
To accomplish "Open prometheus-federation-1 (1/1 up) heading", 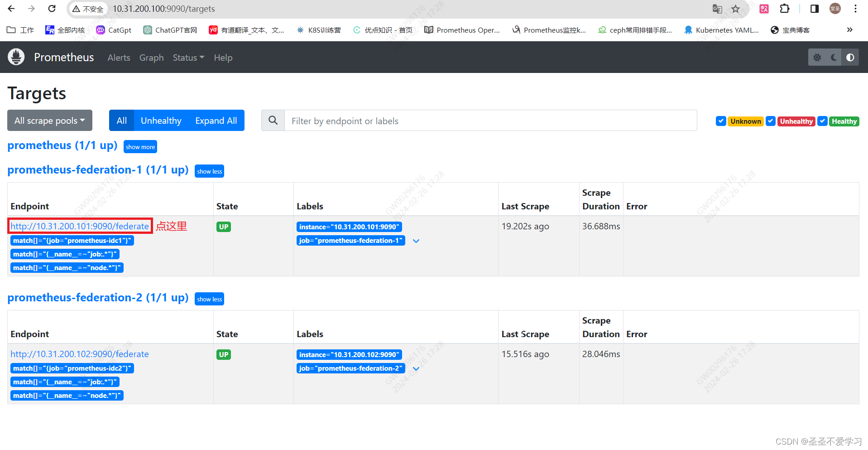I will pos(98,170).
